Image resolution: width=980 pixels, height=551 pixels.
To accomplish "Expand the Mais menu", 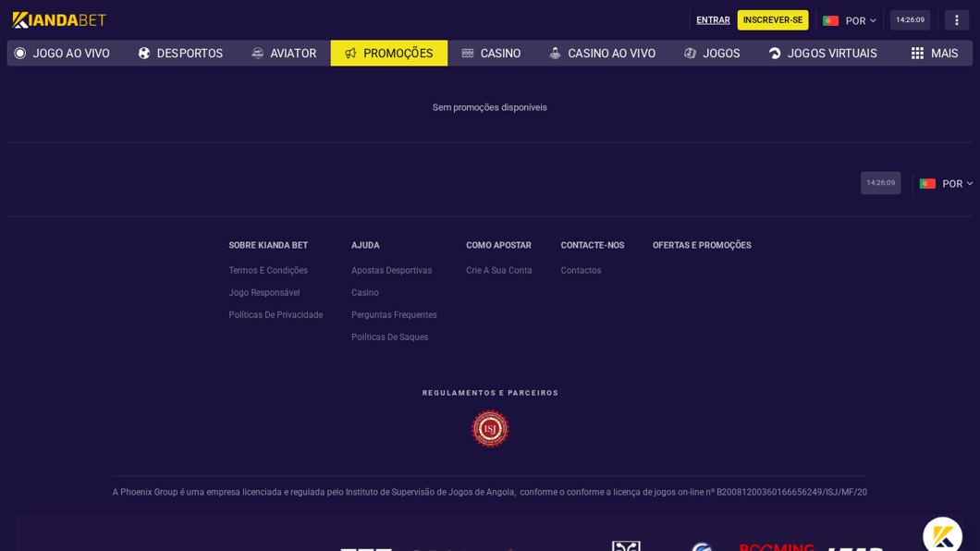I will tap(935, 53).
